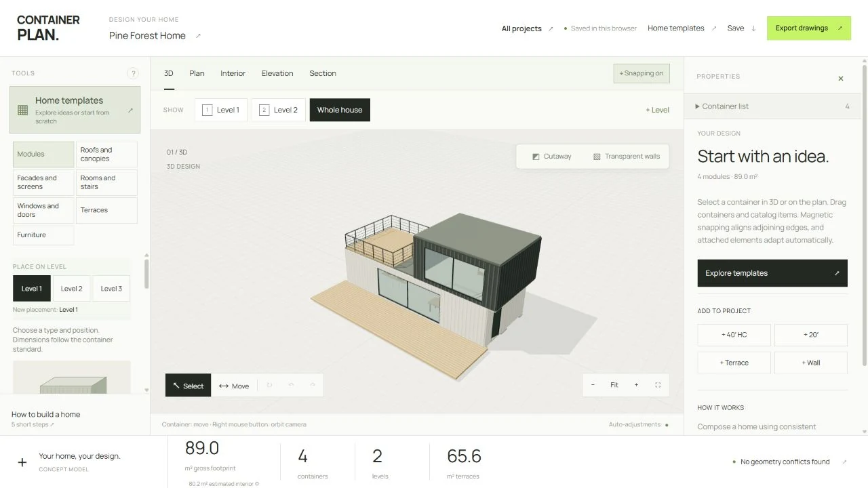The height and width of the screenshot is (488, 868).
Task: Show the Whole house
Action: click(x=340, y=110)
